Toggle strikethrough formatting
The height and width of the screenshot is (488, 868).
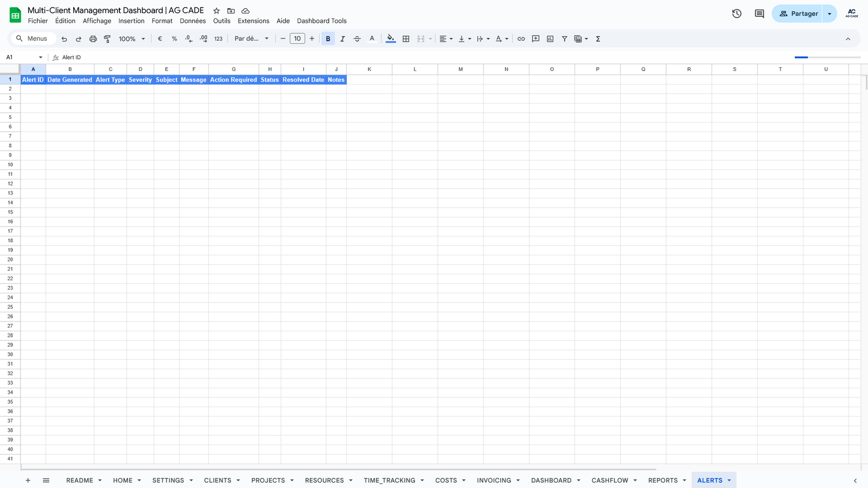pyautogui.click(x=357, y=39)
